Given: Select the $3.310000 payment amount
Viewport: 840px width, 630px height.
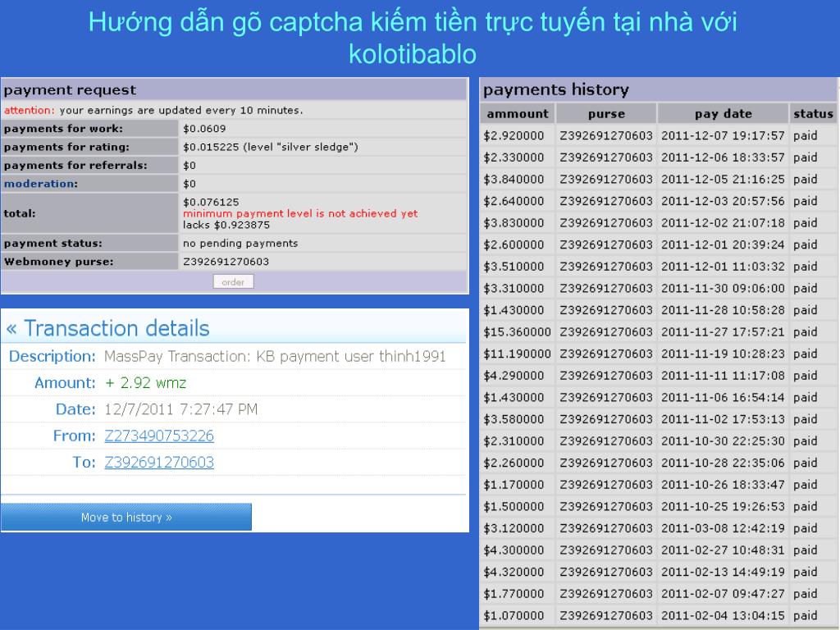Looking at the screenshot, I should [x=514, y=288].
